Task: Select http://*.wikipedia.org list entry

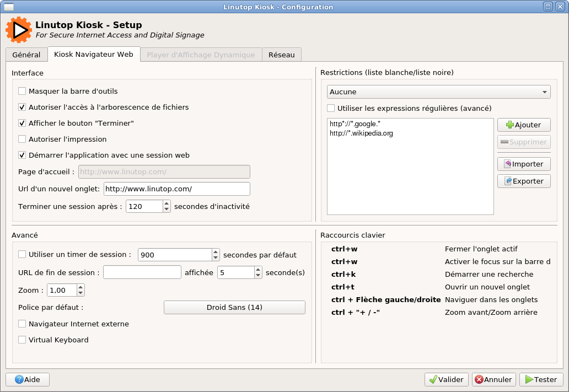Action: (410, 133)
